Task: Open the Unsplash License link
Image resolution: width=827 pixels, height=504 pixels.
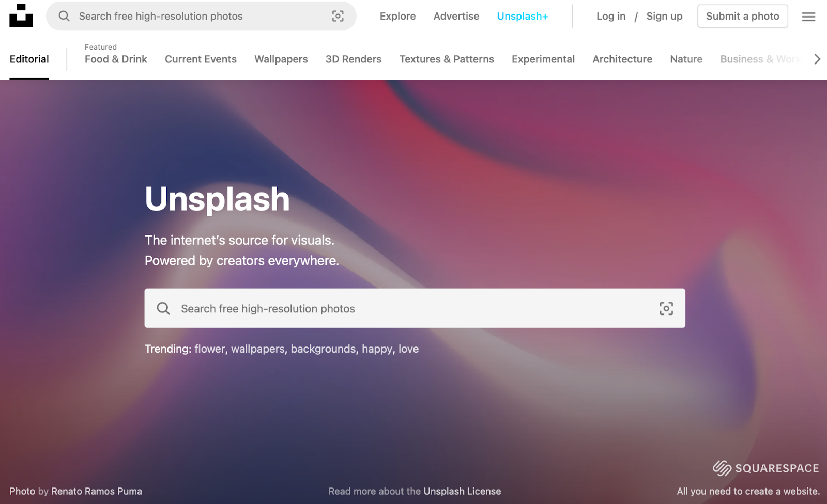Action: tap(462, 491)
